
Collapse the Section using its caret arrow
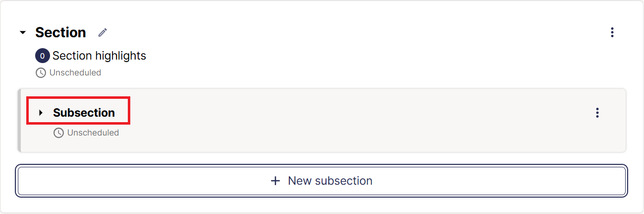click(22, 33)
